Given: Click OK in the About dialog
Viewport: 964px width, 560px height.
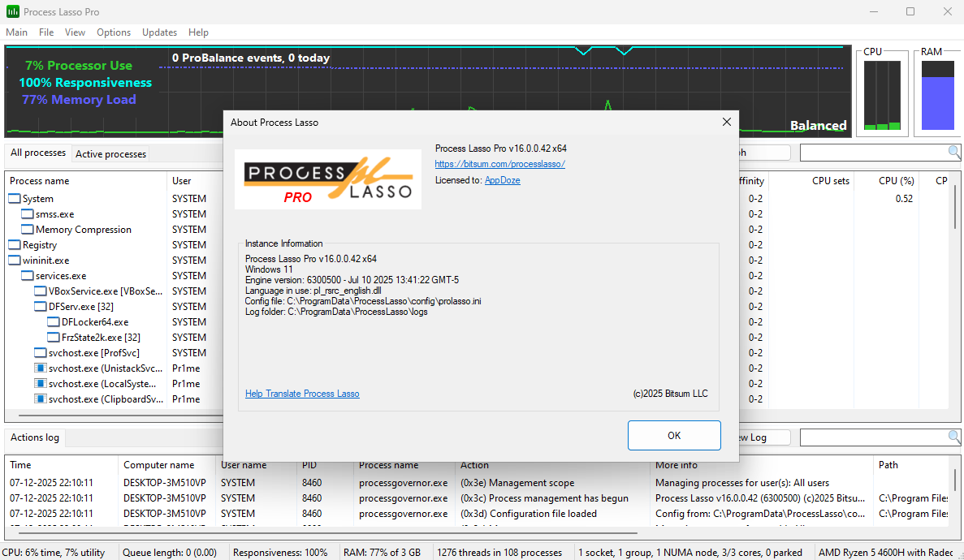Looking at the screenshot, I should (674, 435).
